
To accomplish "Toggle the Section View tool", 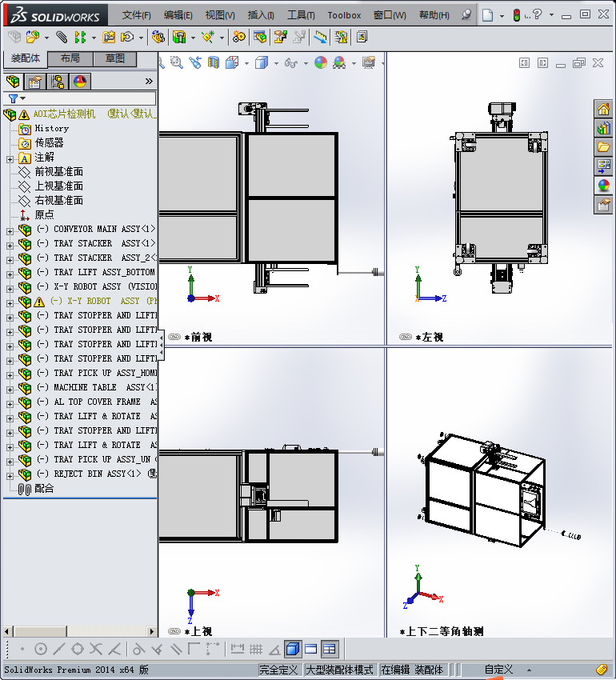I will [214, 63].
